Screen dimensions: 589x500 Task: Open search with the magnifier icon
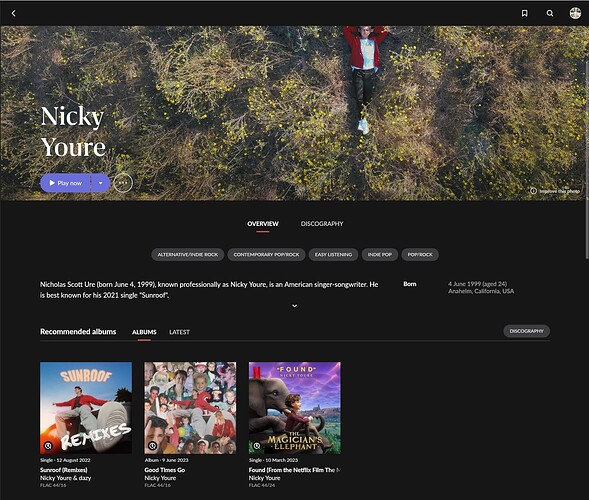click(x=550, y=13)
